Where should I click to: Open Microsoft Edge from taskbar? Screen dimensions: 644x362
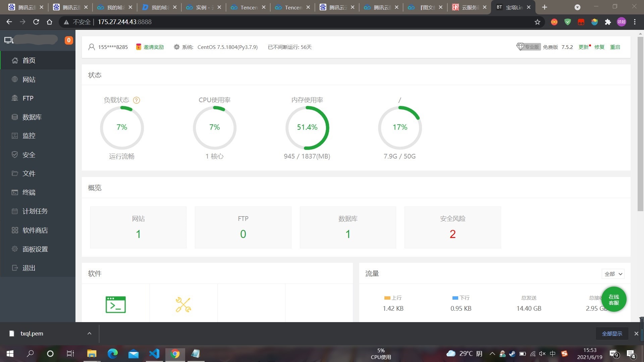coord(113,354)
